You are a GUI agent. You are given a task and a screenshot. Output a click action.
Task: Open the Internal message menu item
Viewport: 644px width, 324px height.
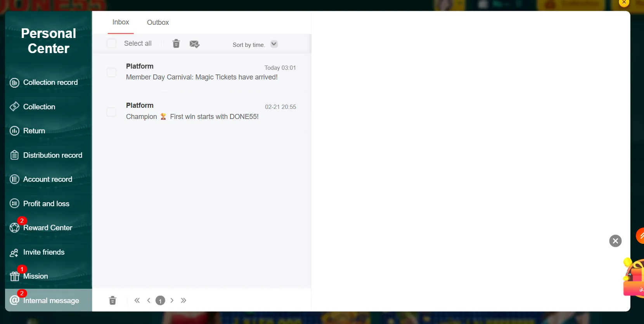(x=51, y=301)
